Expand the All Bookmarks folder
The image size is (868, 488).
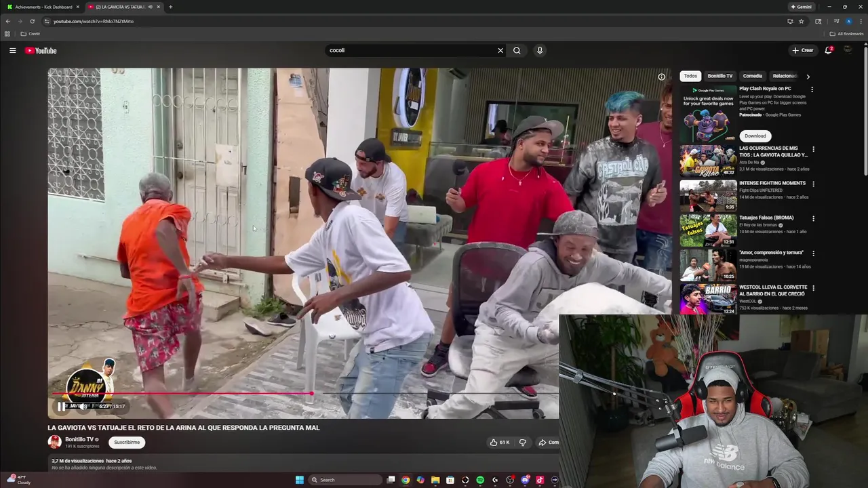846,34
